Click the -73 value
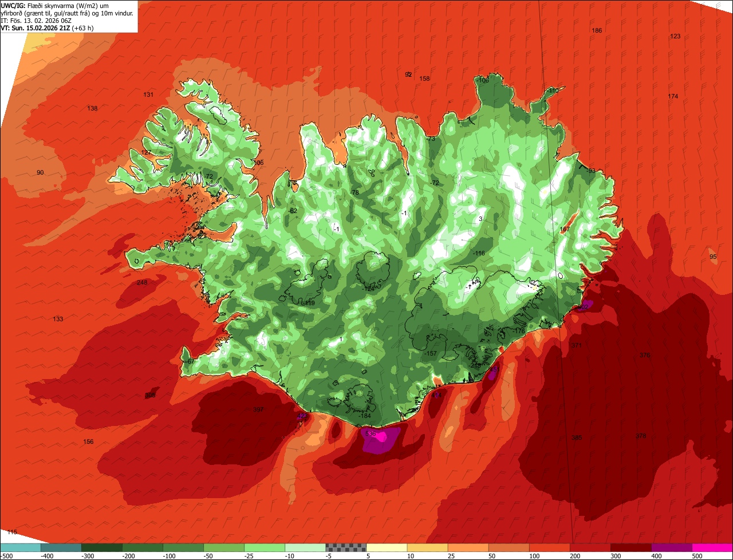The height and width of the screenshot is (560, 733). click(431, 139)
